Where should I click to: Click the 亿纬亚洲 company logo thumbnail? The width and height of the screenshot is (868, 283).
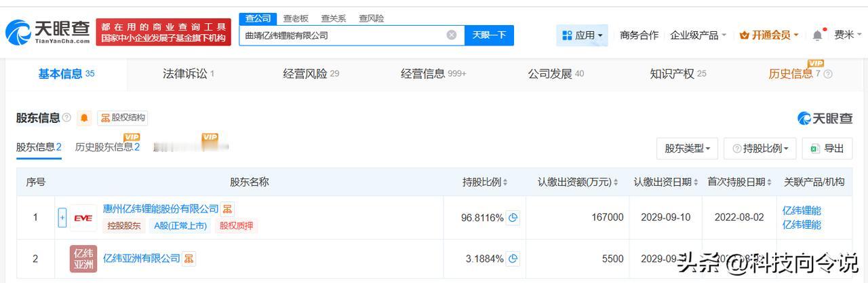click(x=83, y=259)
